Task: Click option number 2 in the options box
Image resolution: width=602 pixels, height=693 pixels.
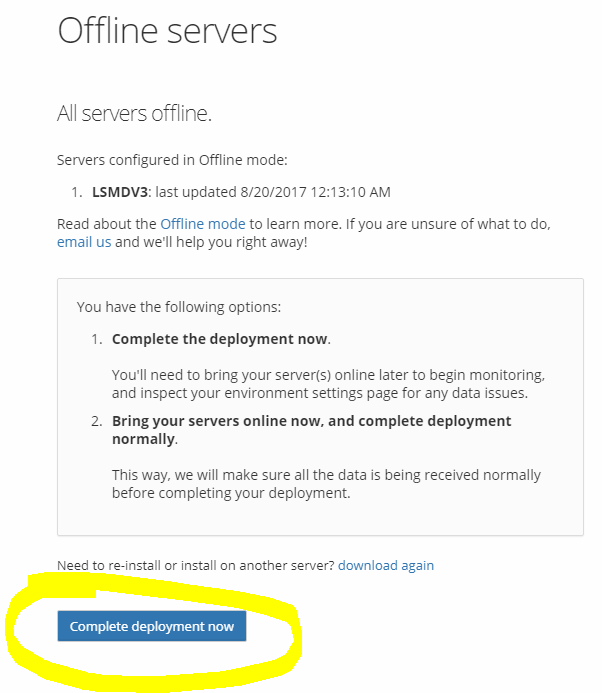Action: pyautogui.click(x=97, y=421)
